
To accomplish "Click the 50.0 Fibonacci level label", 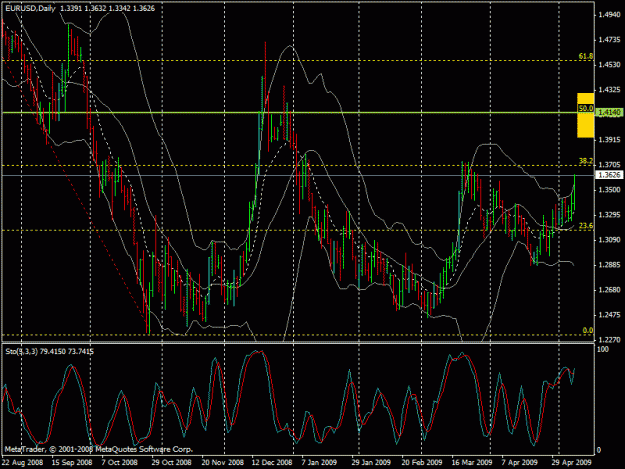I will point(586,108).
